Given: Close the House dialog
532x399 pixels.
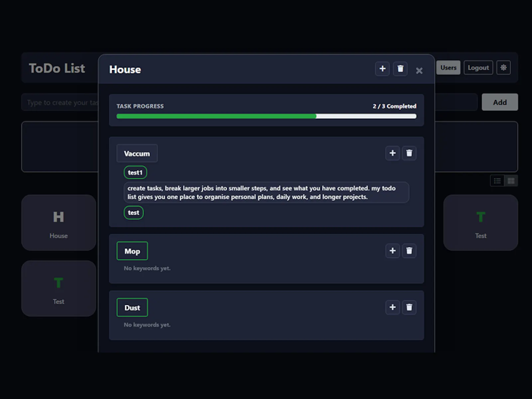Looking at the screenshot, I should coord(419,70).
